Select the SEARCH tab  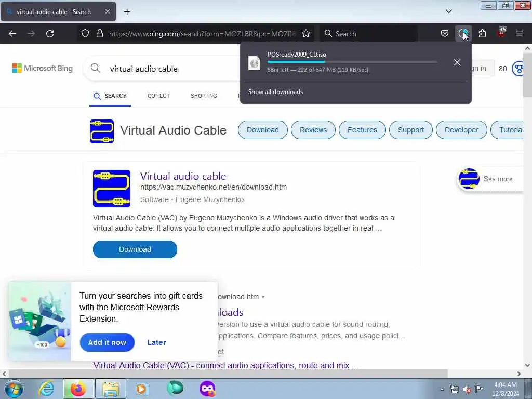110,96
